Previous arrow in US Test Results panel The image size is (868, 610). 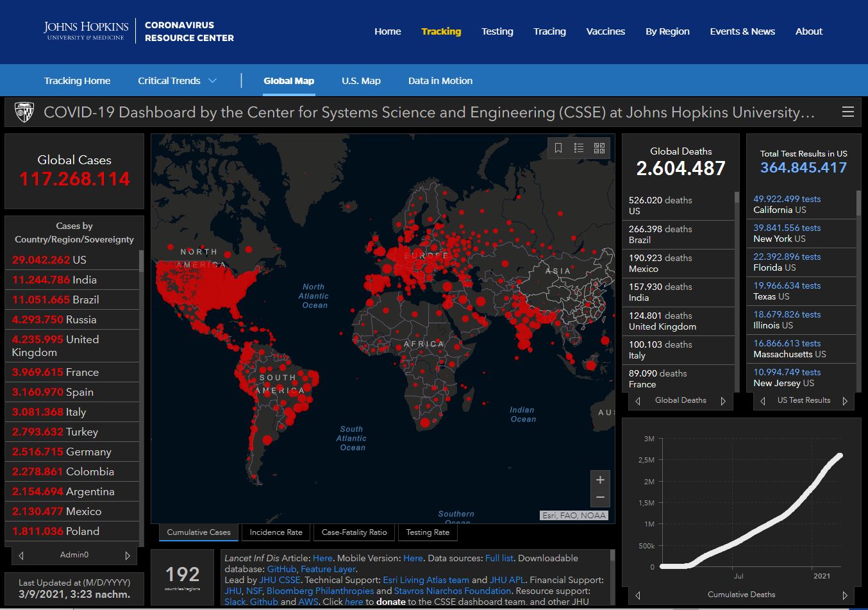(763, 401)
